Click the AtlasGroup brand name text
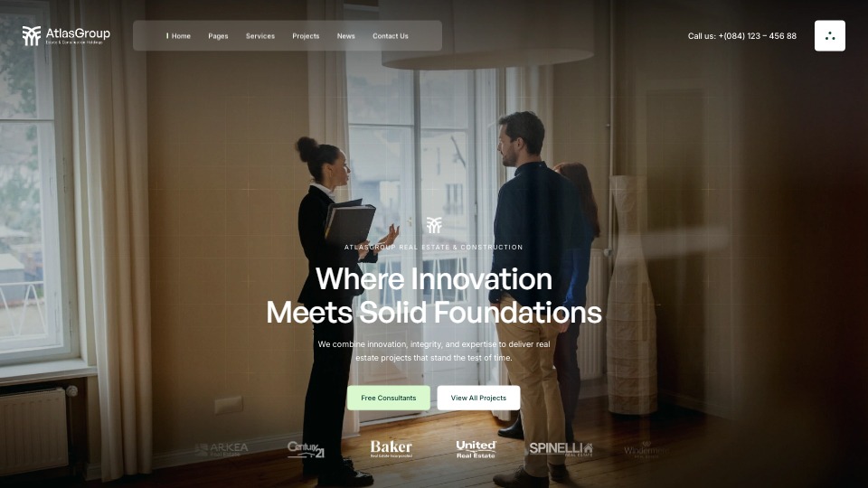Viewport: 868px width, 488px height. coord(78,33)
